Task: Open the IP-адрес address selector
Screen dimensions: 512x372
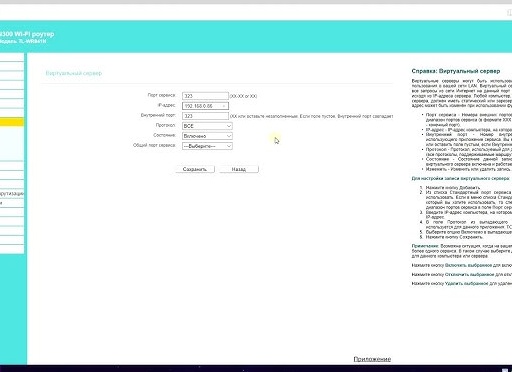Action: point(205,106)
